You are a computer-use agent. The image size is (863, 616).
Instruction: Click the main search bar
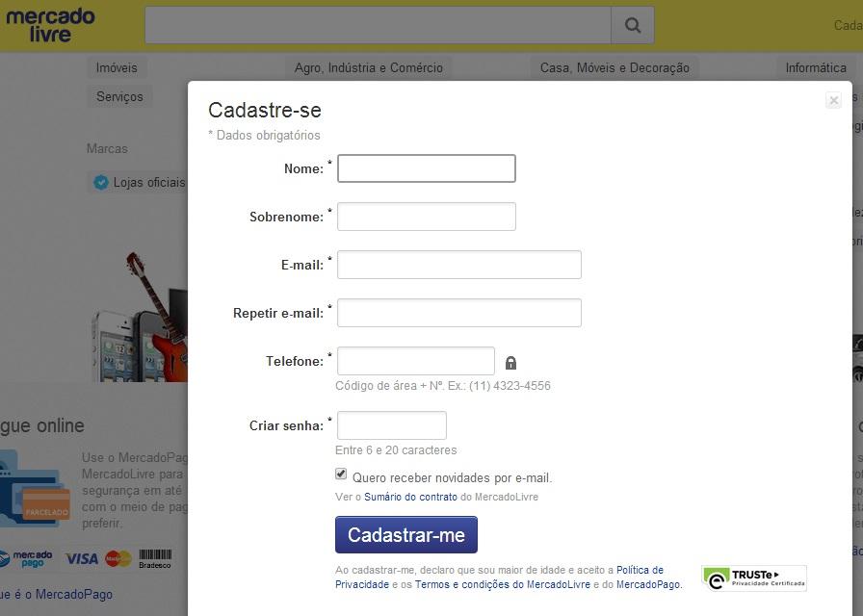point(378,26)
